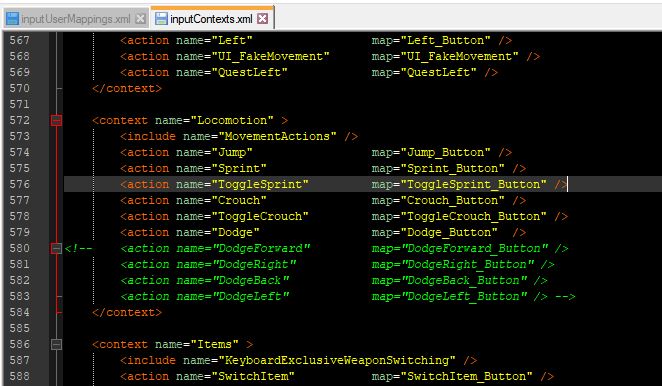Click the commented "DodgeRight_Button" map value

[x=468, y=264]
